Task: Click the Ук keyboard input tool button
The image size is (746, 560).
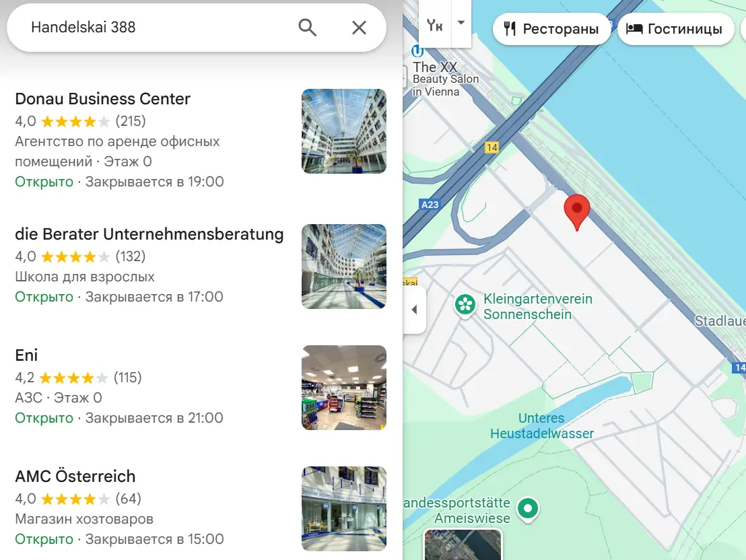Action: [x=435, y=25]
